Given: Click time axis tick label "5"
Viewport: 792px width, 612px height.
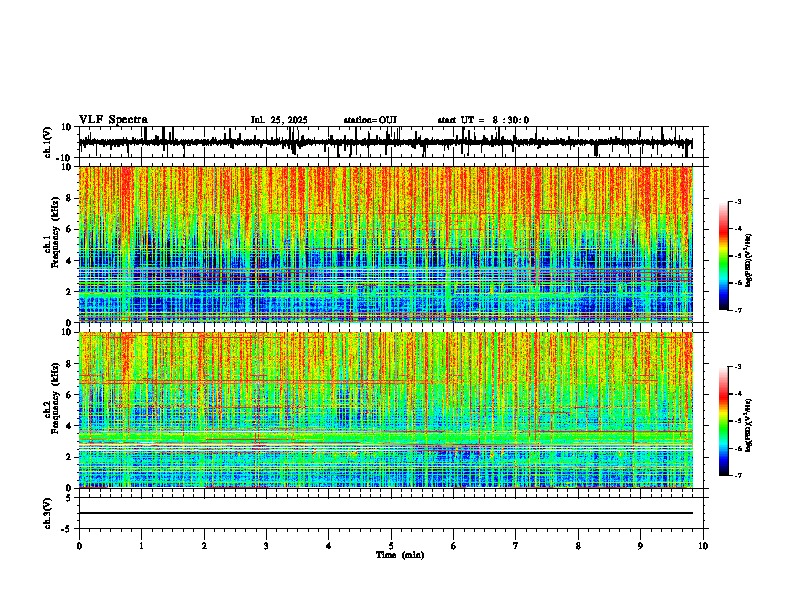Looking at the screenshot, I should (391, 546).
